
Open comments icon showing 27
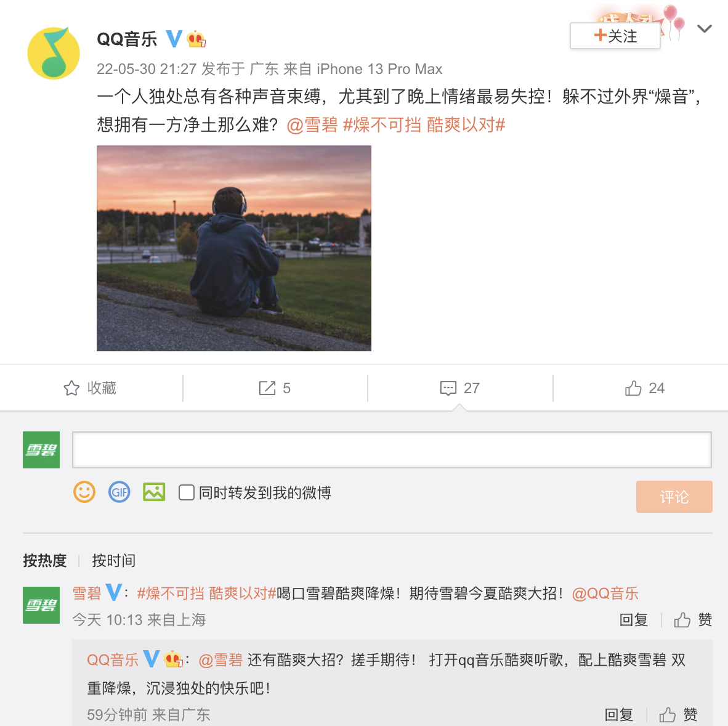[448, 388]
